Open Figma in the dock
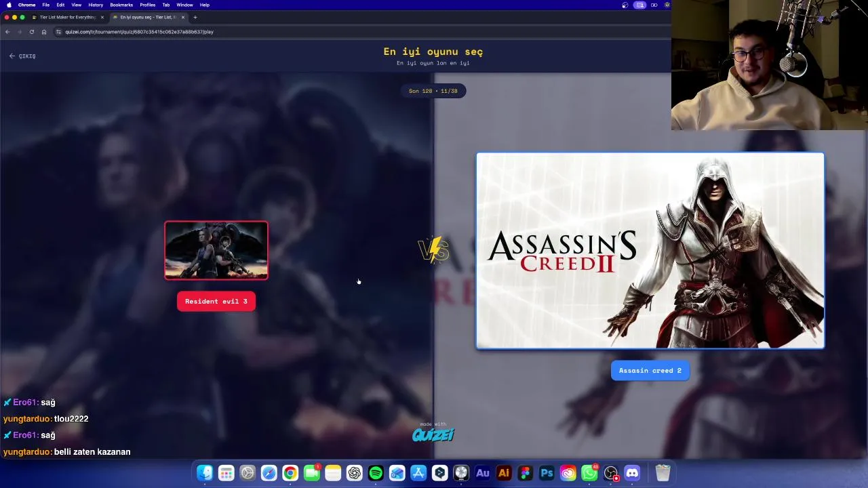Viewport: 868px width, 488px height. pyautogui.click(x=525, y=472)
